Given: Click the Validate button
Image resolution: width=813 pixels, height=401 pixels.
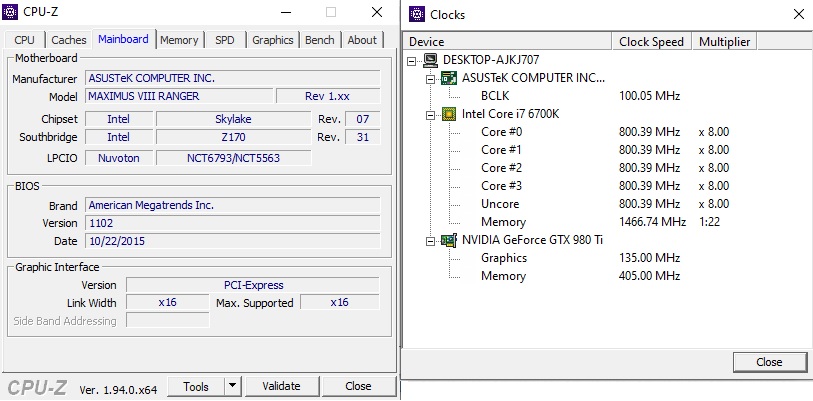Looking at the screenshot, I should (281, 386).
